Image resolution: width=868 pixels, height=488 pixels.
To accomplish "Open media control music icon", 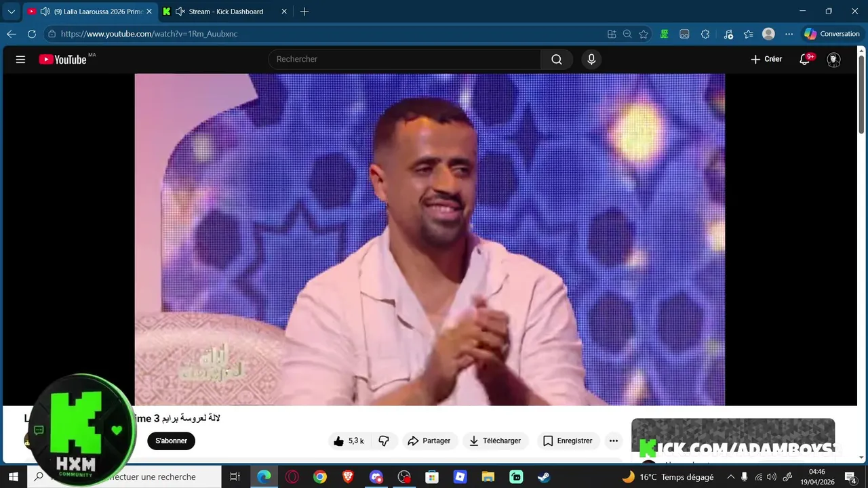I will coord(728,34).
